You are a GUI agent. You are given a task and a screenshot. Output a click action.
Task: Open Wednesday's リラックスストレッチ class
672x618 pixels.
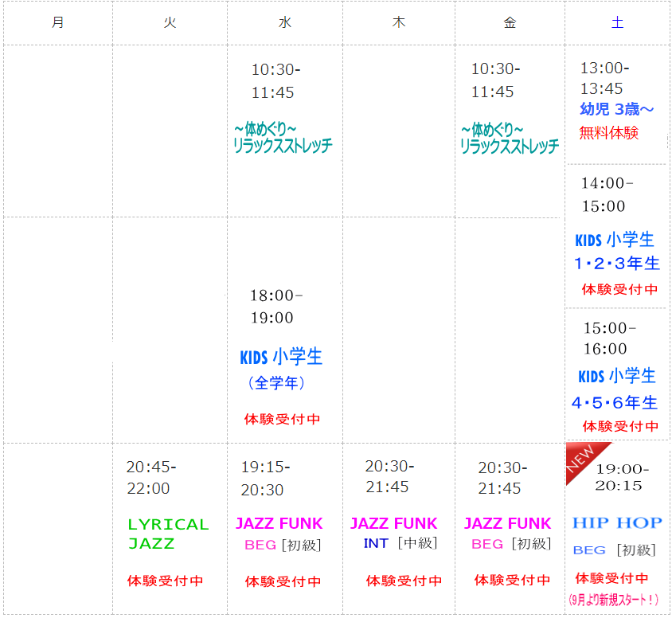[283, 138]
